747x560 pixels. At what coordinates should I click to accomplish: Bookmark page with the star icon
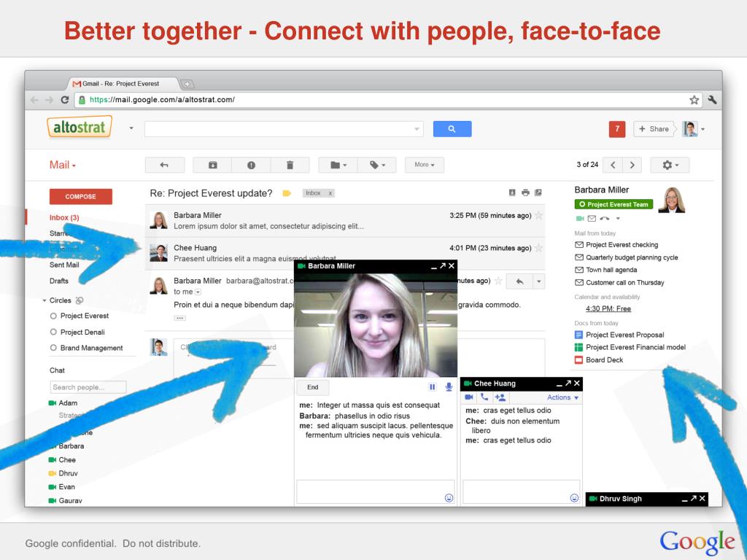pyautogui.click(x=694, y=100)
